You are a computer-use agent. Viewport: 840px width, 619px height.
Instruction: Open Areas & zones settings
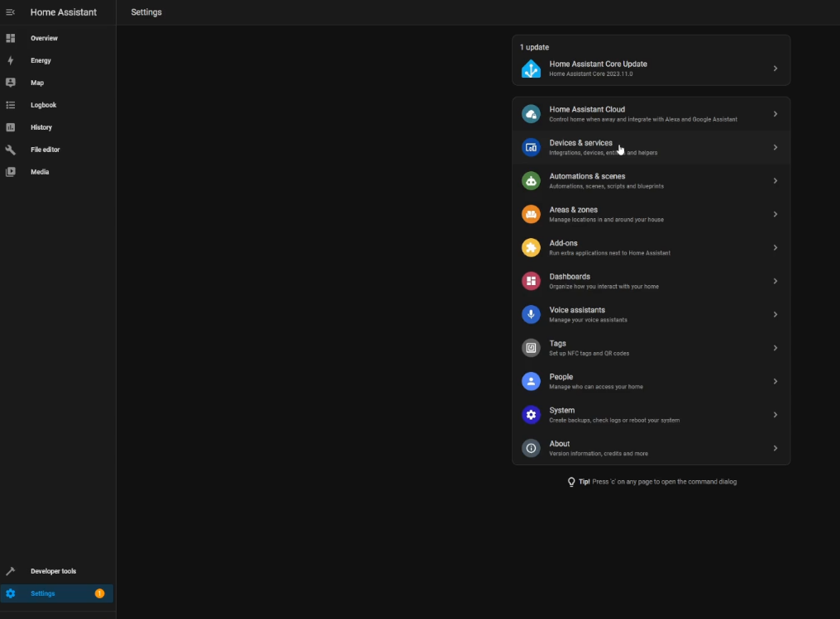[x=651, y=214]
